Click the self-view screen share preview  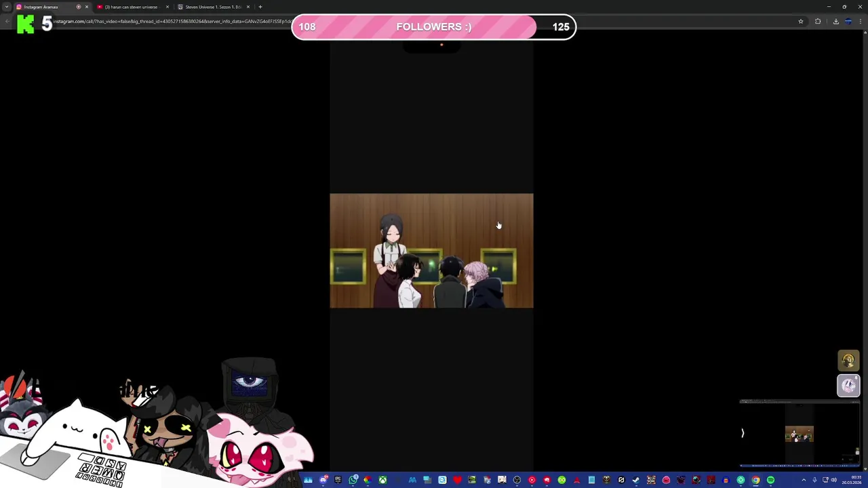(800, 434)
